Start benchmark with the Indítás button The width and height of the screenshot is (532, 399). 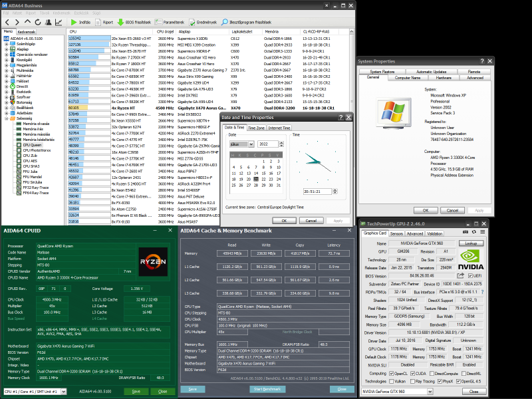[80, 23]
